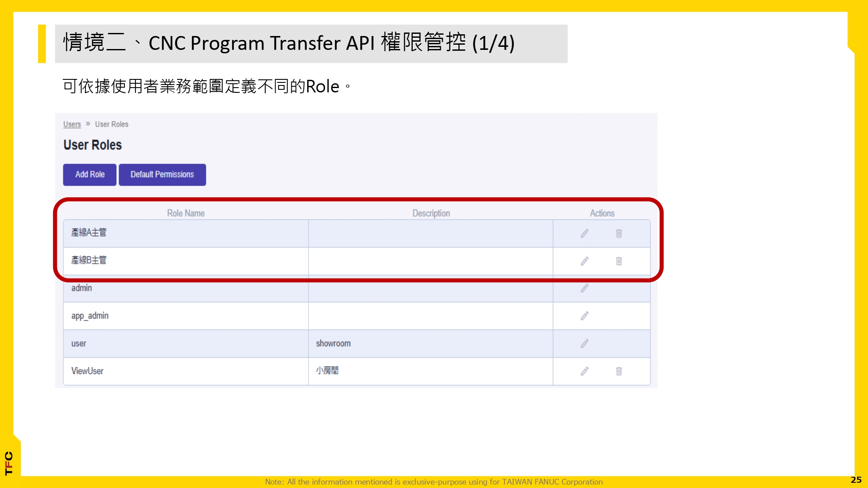Delete the 產線B主管 role
Image resolution: width=868 pixels, height=488 pixels.
click(x=619, y=261)
